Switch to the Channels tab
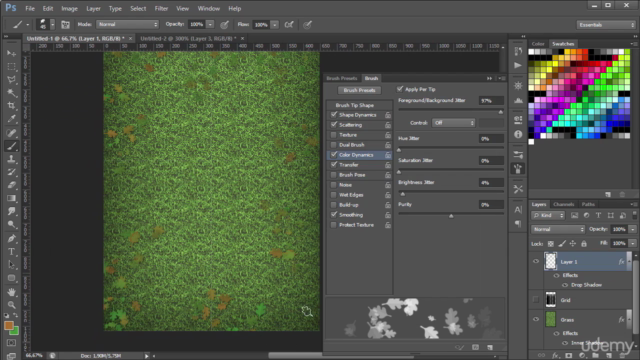640x360 pixels. [563, 204]
